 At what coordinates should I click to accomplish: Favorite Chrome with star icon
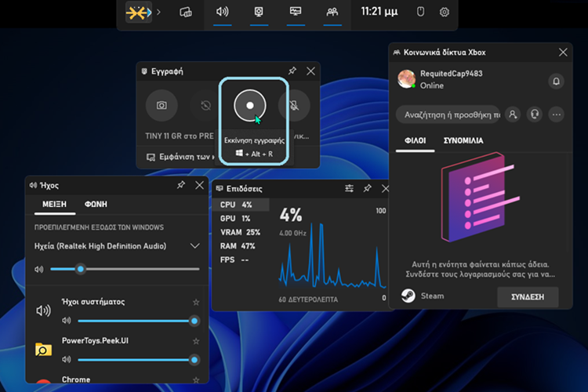196,380
